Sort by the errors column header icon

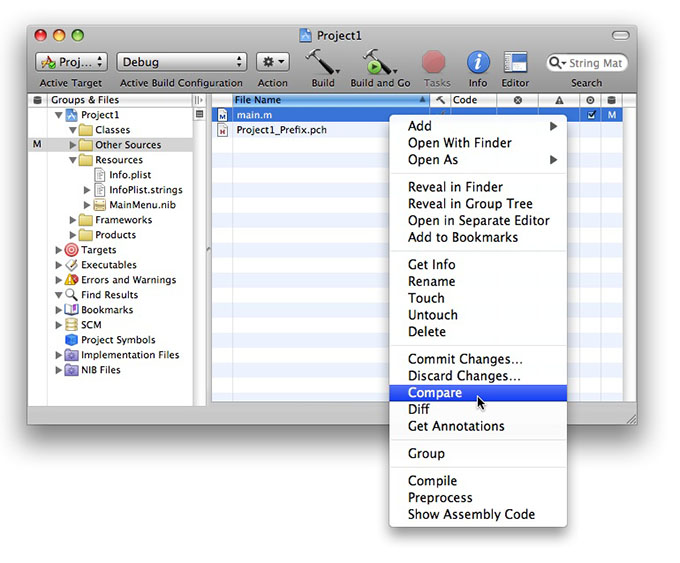[517, 100]
